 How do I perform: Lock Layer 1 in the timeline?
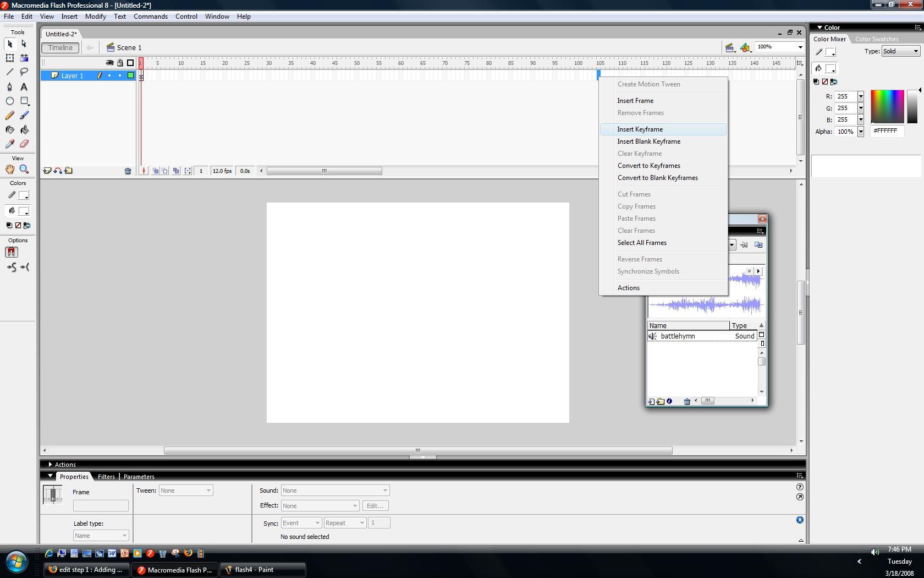(119, 75)
